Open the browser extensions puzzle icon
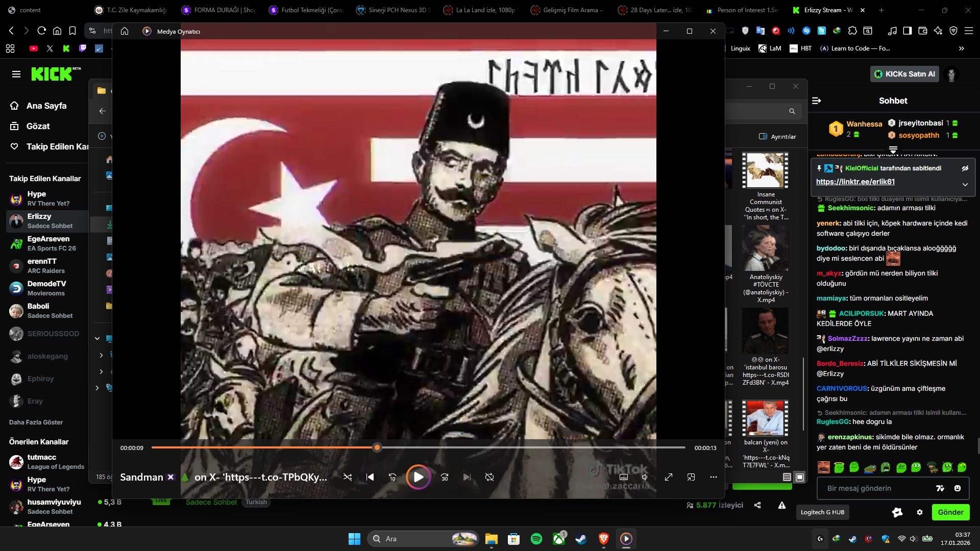This screenshot has width=980, height=551. click(852, 31)
